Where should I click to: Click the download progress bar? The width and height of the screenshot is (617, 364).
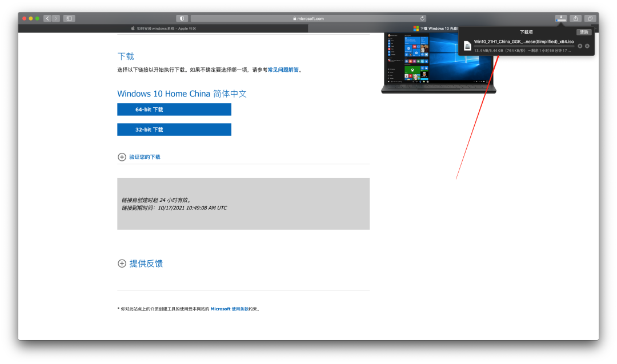point(524,46)
